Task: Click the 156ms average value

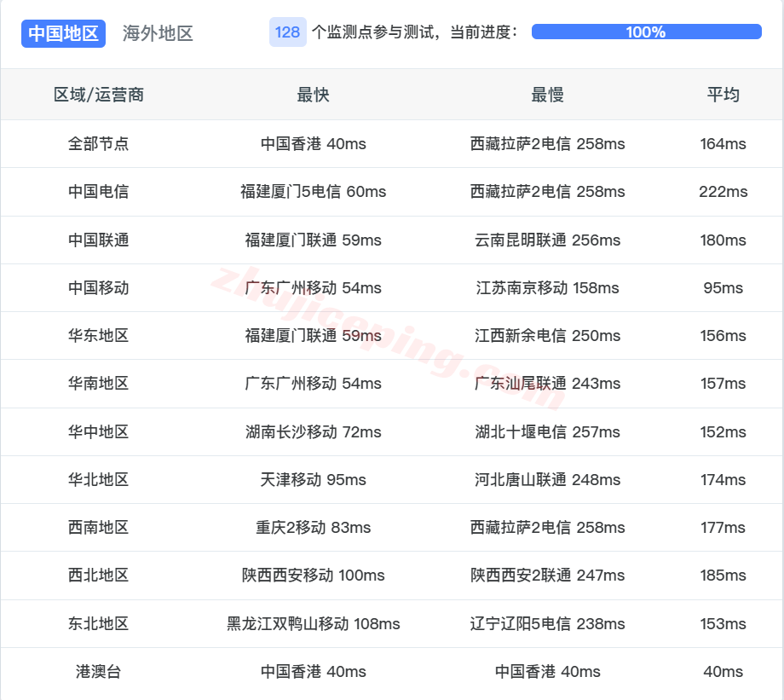Action: [x=723, y=335]
